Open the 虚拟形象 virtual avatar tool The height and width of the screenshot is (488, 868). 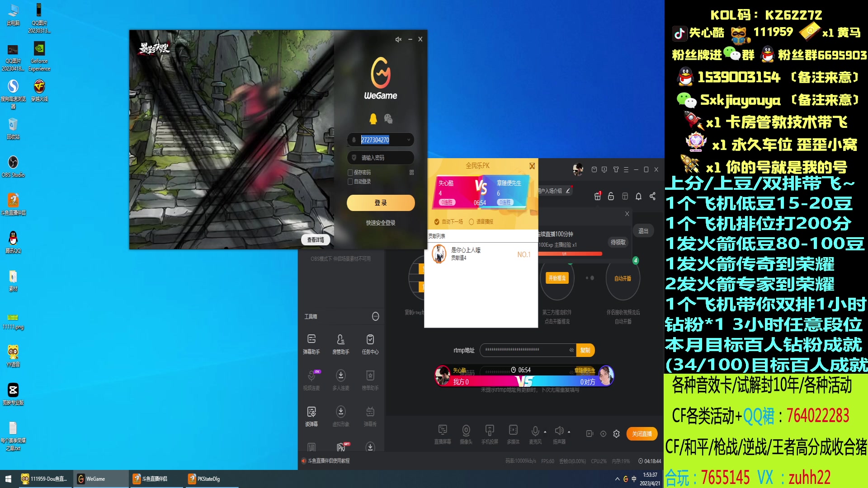coord(340,416)
